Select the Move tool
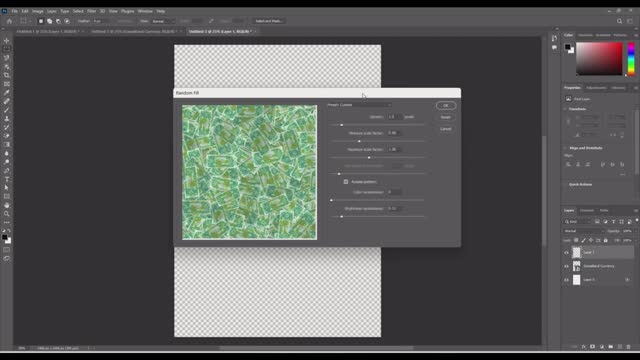 (x=7, y=40)
